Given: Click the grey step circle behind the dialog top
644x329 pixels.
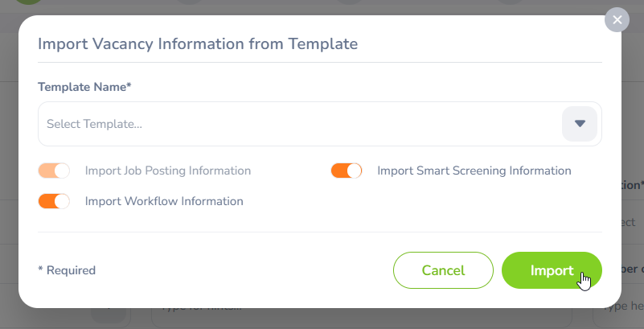Looking at the screenshot, I should point(190,3).
